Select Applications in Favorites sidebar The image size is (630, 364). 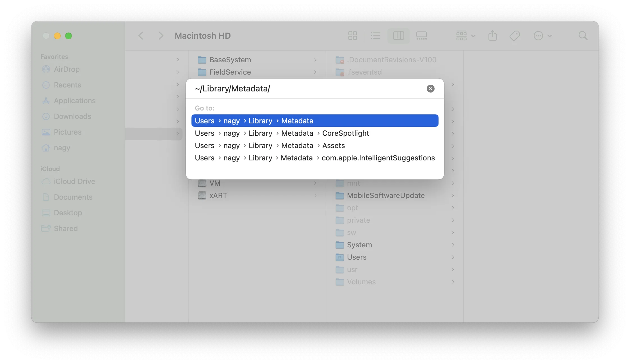(74, 100)
